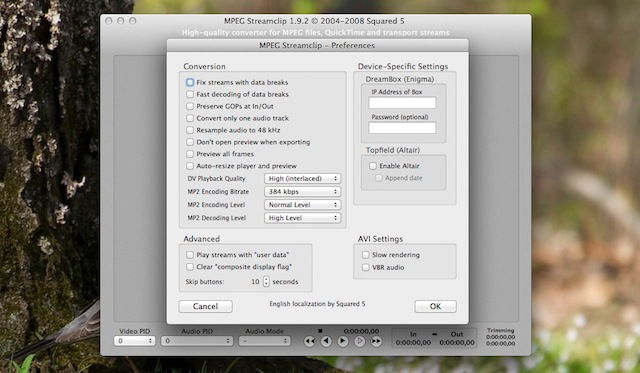Click the IP Address of Box field
The height and width of the screenshot is (373, 640).
click(x=402, y=103)
